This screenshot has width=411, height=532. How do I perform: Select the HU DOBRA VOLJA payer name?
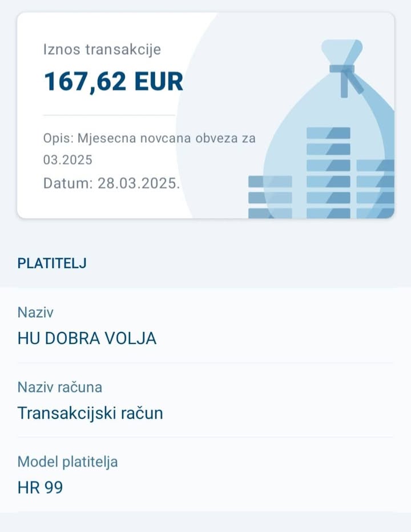[x=87, y=338]
